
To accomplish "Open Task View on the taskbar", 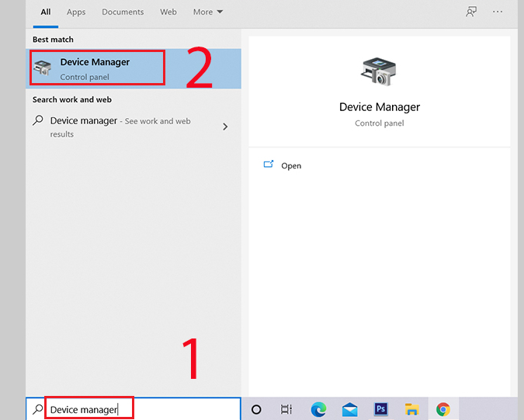I will pos(286,409).
